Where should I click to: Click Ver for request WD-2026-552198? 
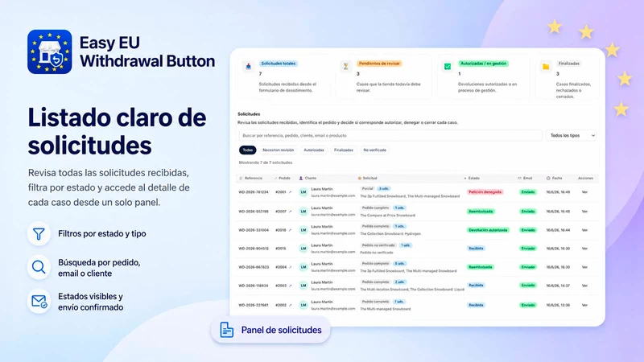pyautogui.click(x=584, y=212)
